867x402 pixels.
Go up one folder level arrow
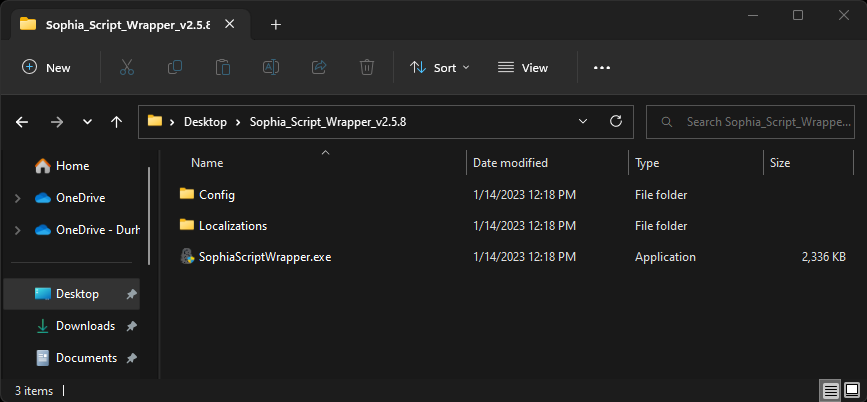pyautogui.click(x=116, y=122)
